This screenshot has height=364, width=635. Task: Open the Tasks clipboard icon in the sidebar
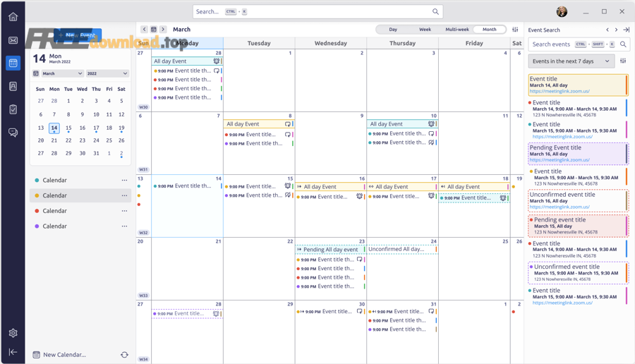pos(13,109)
